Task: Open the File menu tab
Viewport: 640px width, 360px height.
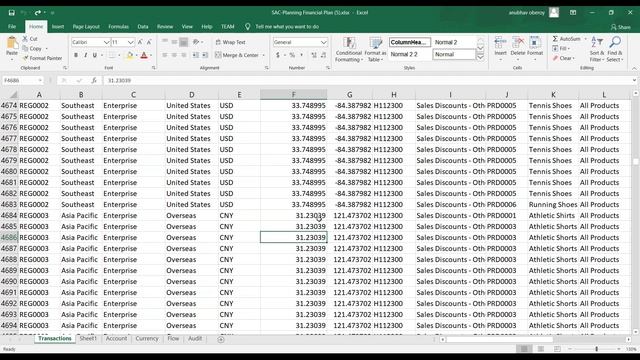Action: tap(12, 27)
